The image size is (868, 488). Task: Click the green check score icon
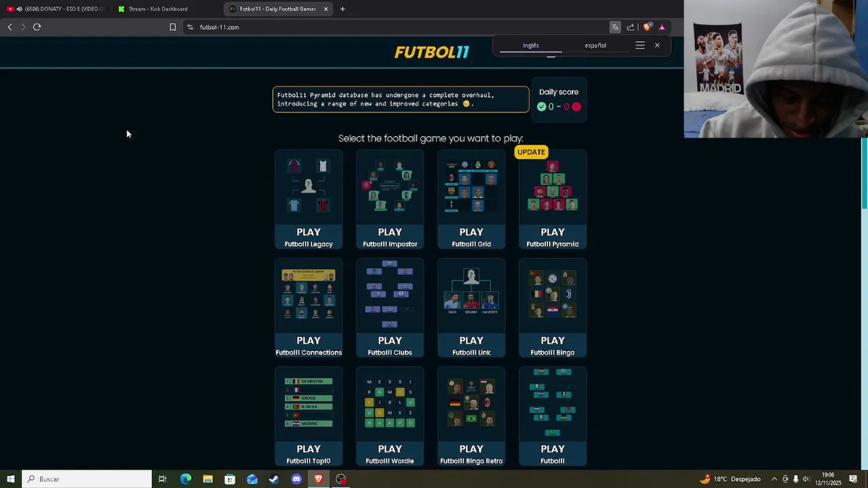coord(541,106)
